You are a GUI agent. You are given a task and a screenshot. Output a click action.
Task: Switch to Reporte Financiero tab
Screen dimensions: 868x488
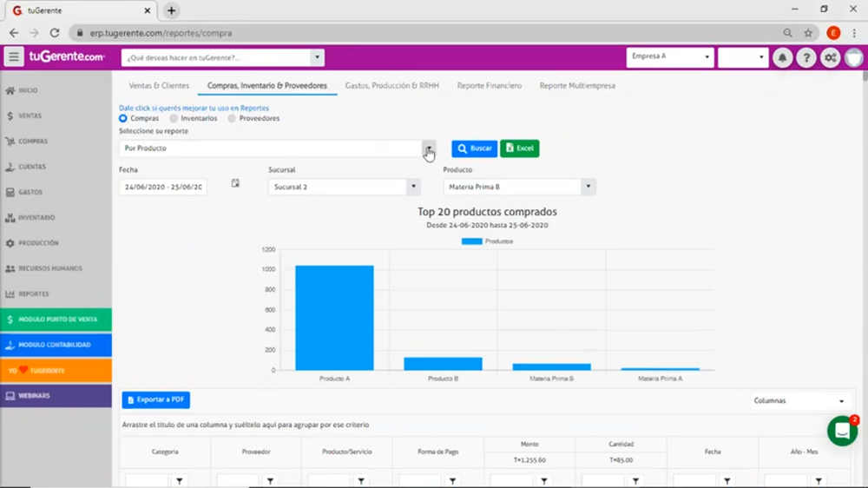490,86
